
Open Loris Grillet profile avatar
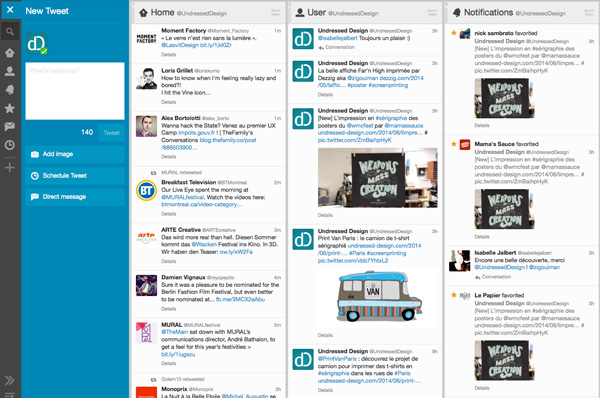(147, 78)
